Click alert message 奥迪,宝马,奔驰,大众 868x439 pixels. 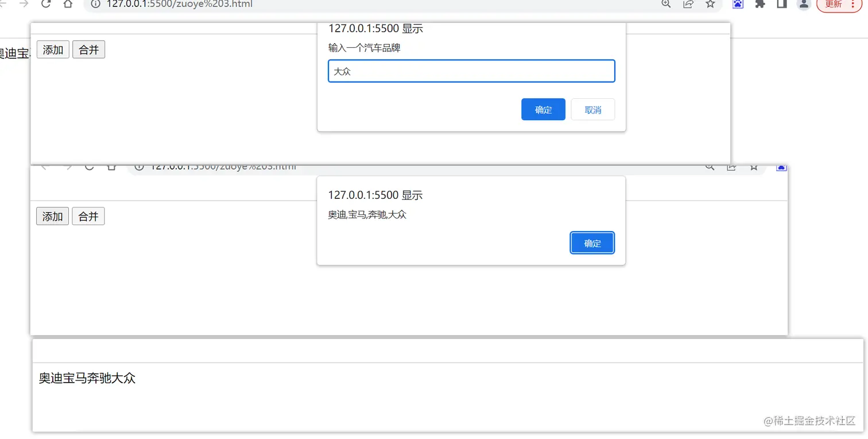point(367,215)
